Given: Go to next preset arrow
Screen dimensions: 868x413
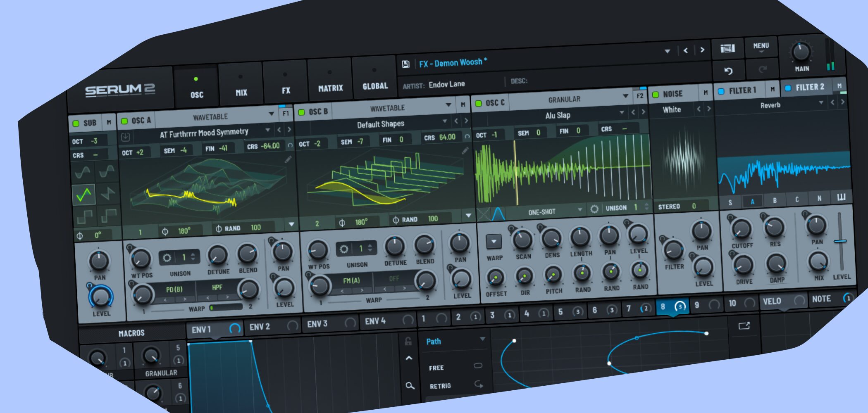Looking at the screenshot, I should point(702,50).
